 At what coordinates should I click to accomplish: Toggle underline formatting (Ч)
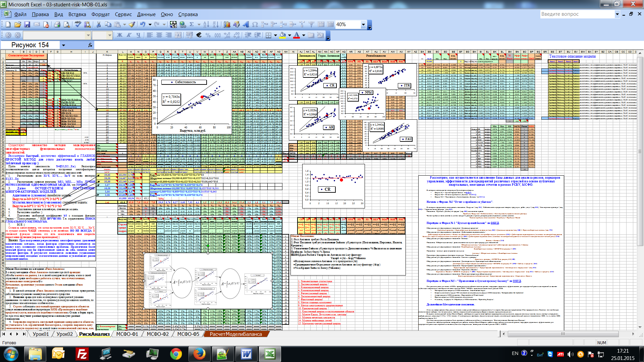point(138,35)
